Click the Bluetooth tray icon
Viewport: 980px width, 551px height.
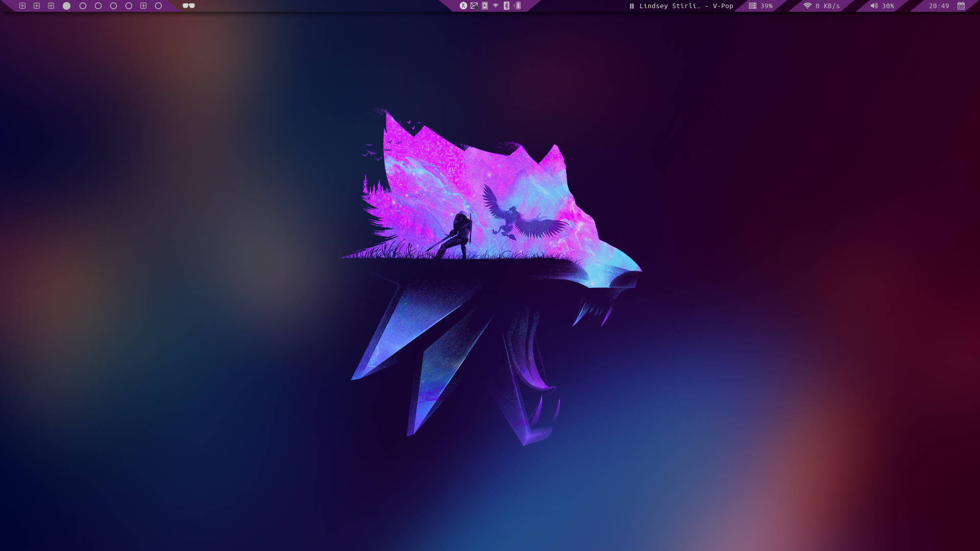point(506,6)
